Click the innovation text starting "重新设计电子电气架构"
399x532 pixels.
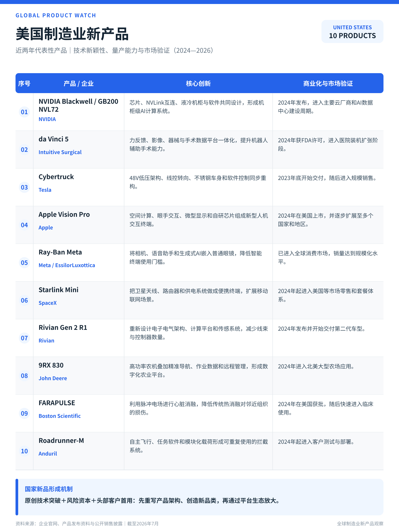coord(199,333)
